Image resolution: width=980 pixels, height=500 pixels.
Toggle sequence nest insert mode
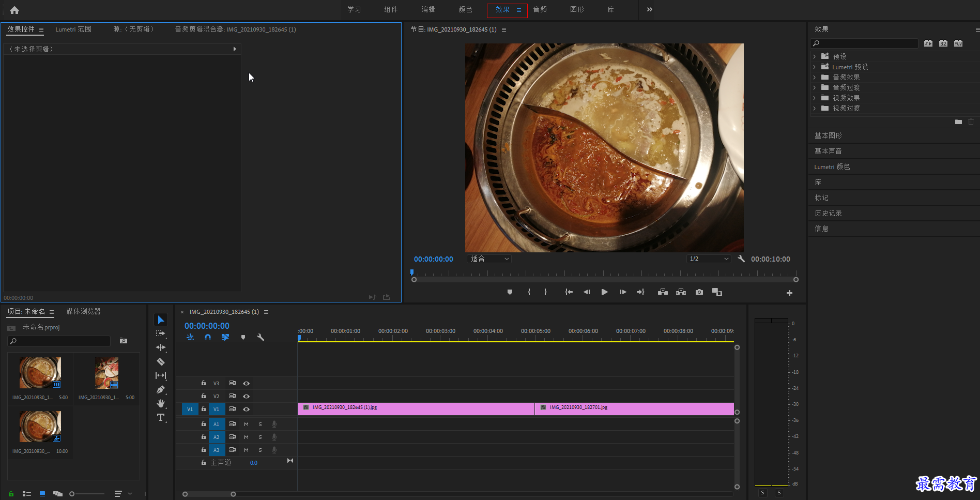(x=190, y=337)
